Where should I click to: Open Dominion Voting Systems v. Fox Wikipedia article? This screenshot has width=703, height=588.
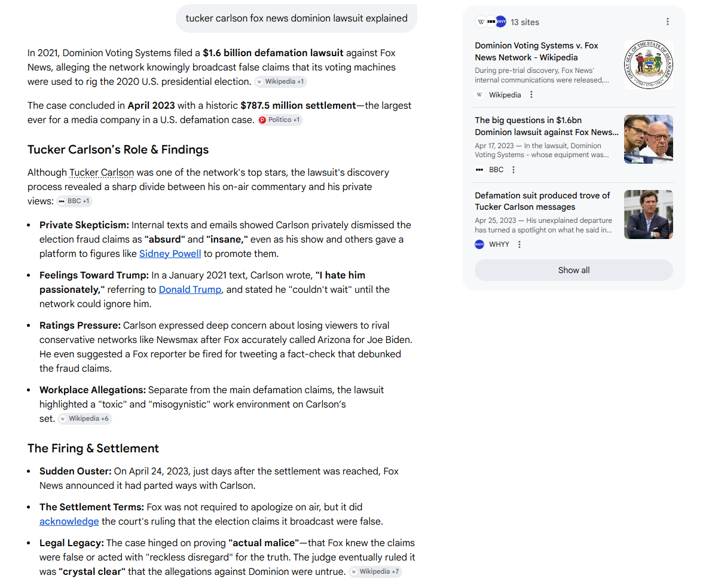click(x=536, y=51)
